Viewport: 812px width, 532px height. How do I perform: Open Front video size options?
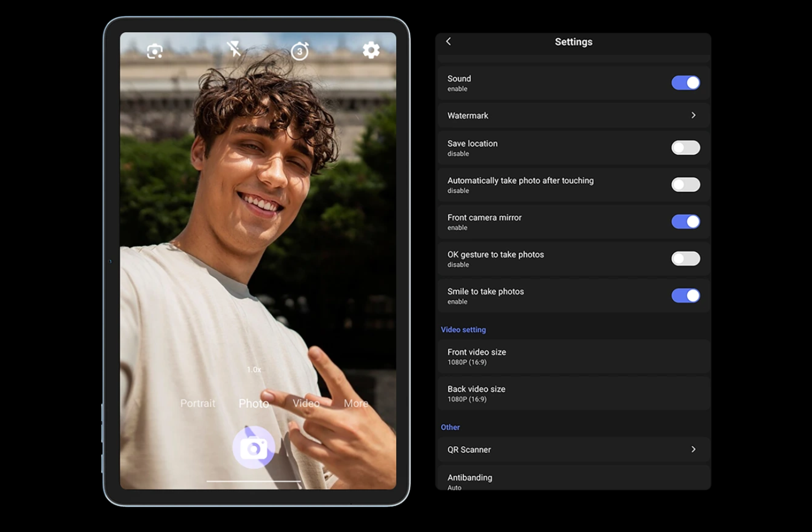click(x=573, y=357)
